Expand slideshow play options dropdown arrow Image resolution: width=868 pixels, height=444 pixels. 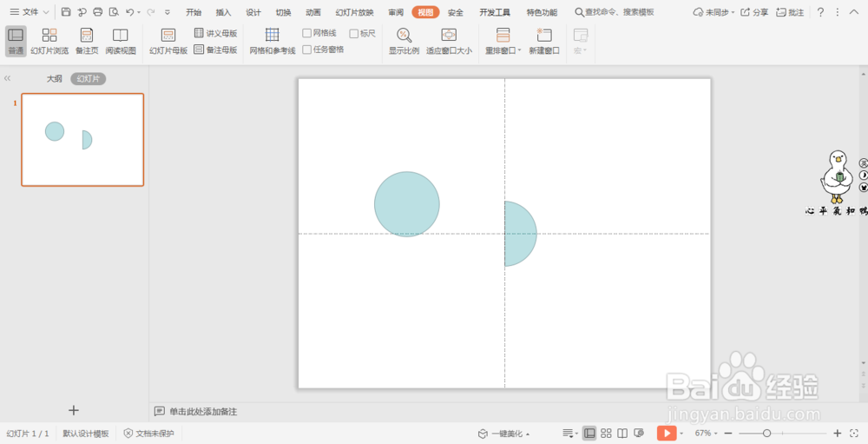[681, 434]
